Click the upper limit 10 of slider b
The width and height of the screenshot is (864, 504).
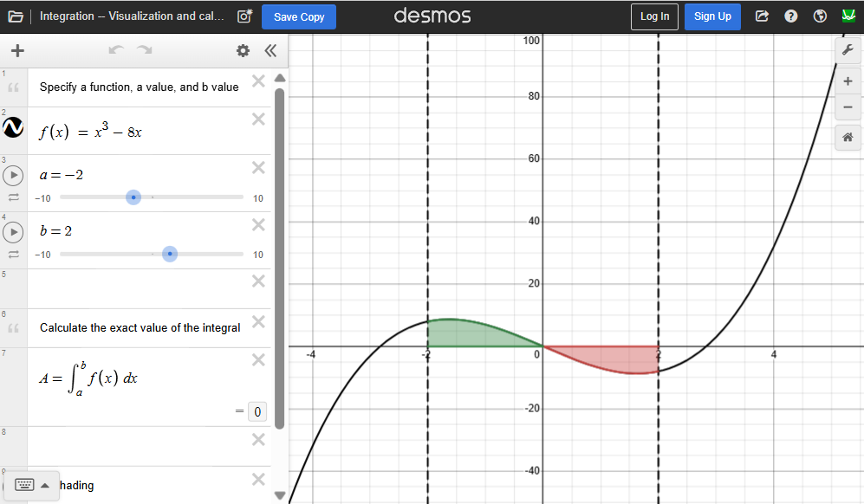258,255
